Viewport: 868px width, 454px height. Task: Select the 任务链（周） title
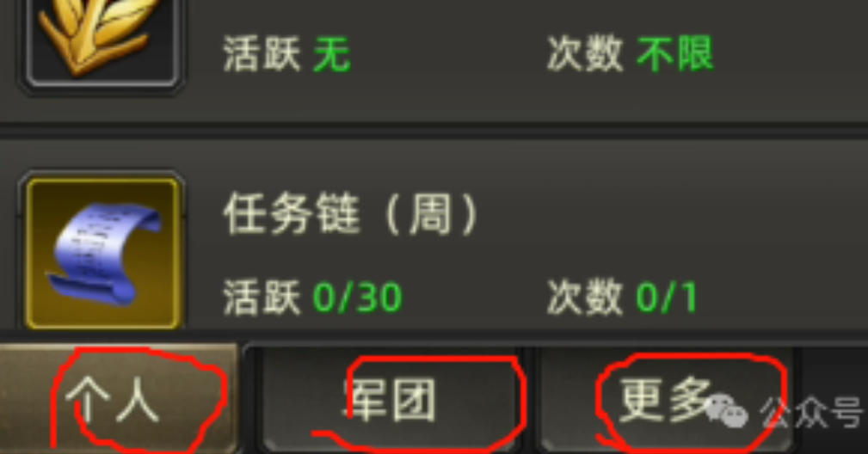[x=351, y=215]
